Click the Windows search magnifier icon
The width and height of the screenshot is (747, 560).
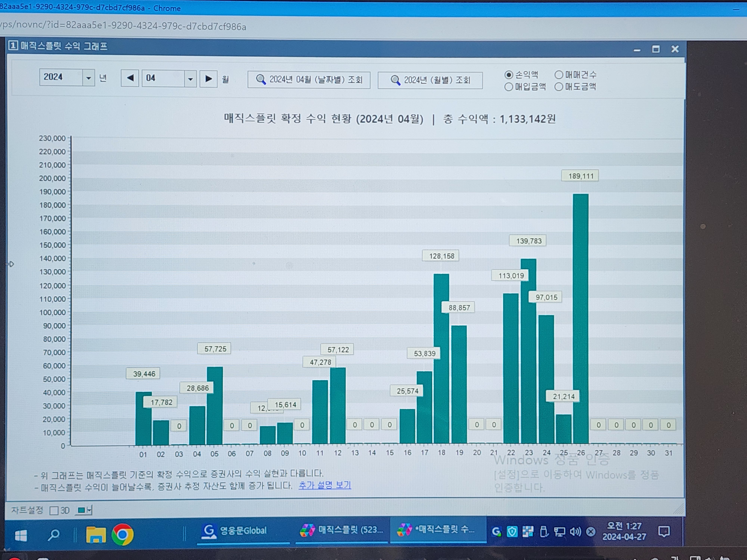pos(54,535)
